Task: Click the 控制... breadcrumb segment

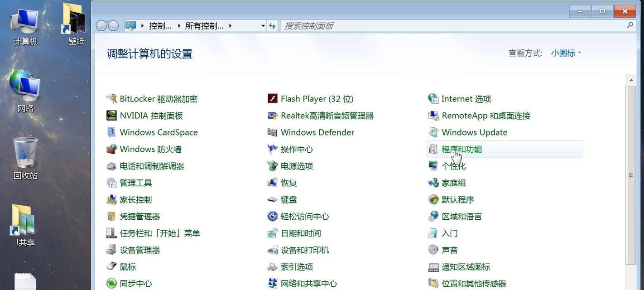Action: pyautogui.click(x=160, y=26)
